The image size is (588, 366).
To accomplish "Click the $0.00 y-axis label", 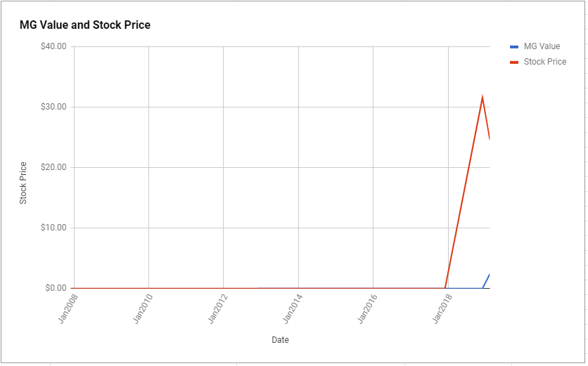I will point(56,288).
